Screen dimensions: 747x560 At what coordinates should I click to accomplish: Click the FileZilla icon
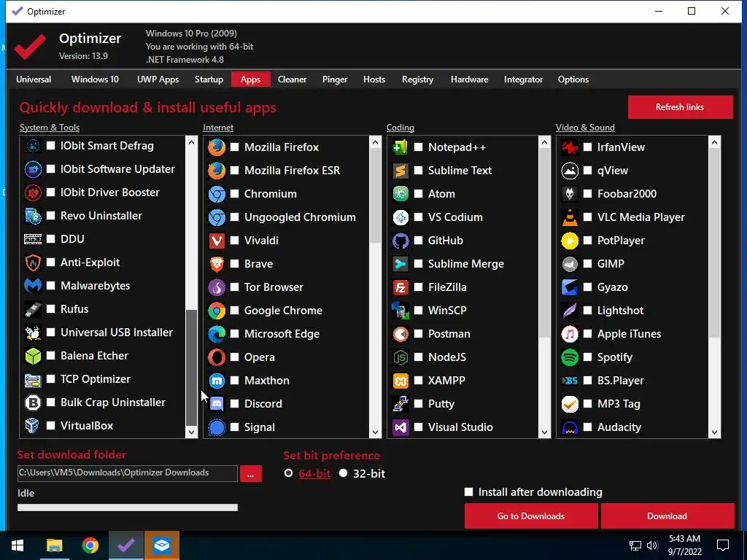coord(400,287)
